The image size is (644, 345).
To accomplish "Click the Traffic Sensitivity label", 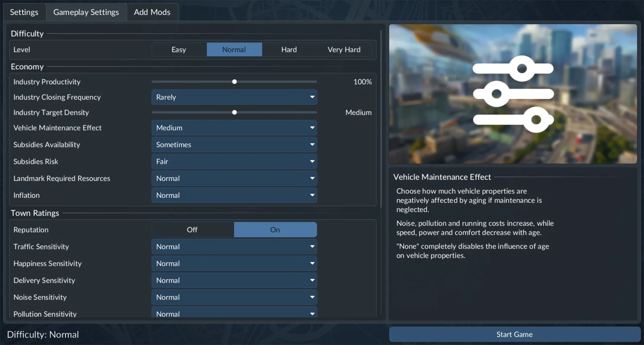I will [41, 246].
